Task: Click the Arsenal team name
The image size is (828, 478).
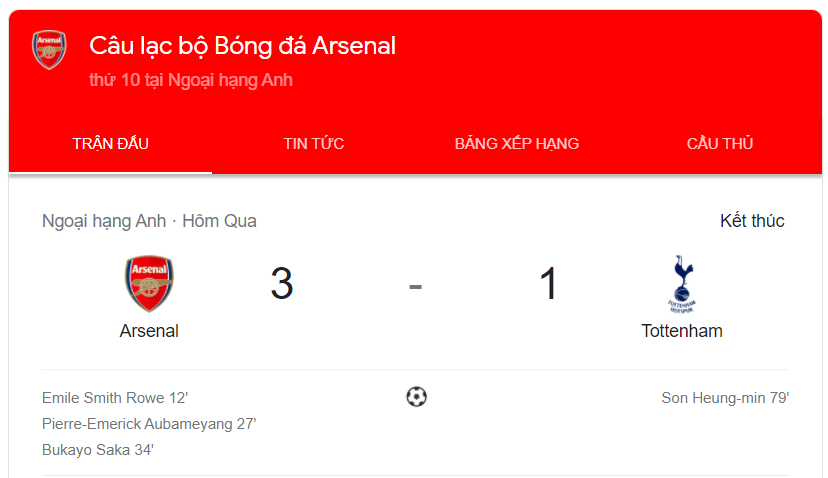Action: pyautogui.click(x=149, y=331)
